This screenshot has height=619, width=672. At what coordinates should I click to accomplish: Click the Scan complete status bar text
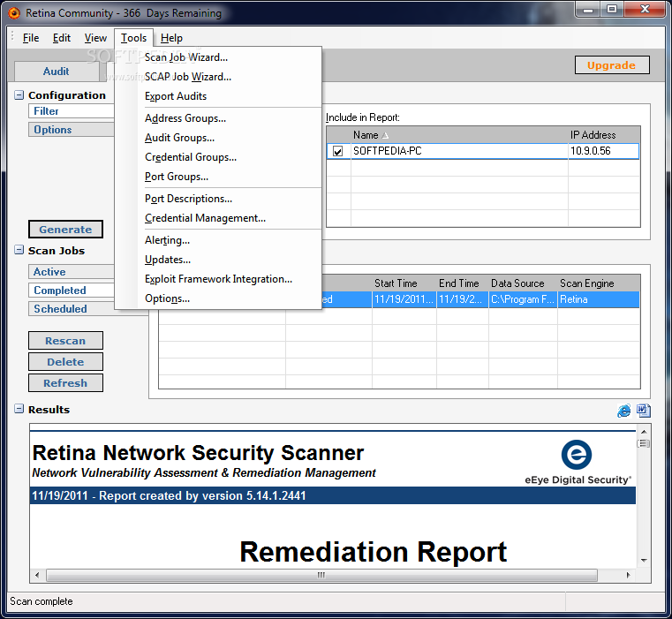(x=42, y=601)
